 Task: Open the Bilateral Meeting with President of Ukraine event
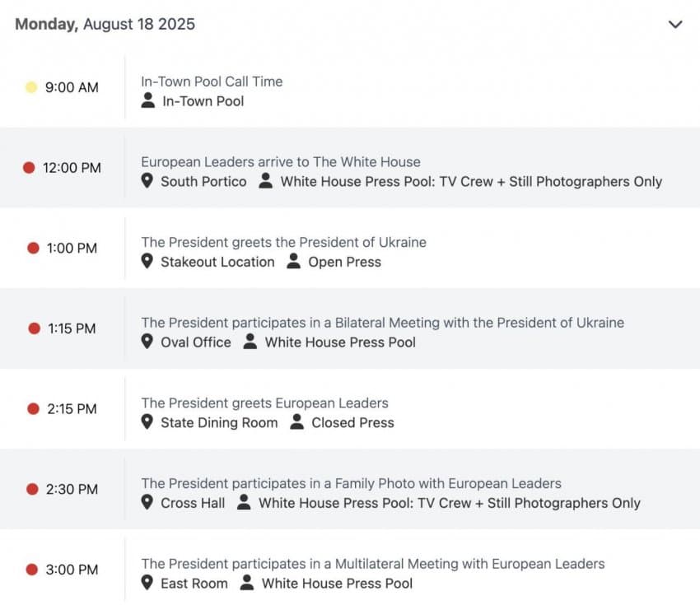pos(383,322)
